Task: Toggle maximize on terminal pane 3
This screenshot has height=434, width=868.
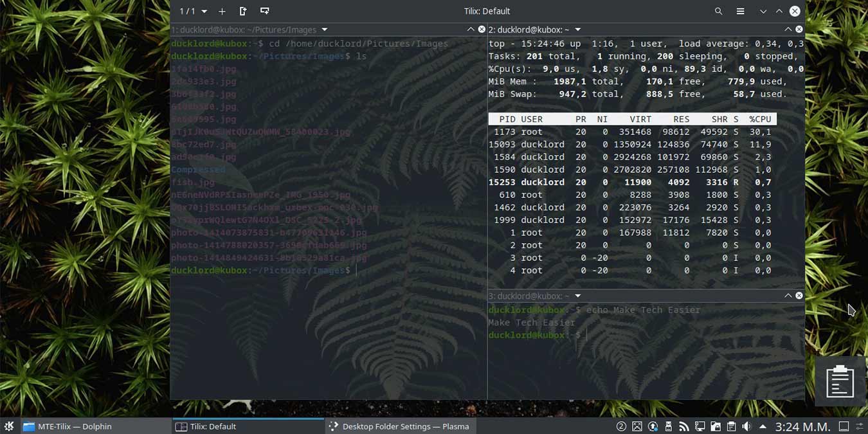Action: [x=788, y=296]
